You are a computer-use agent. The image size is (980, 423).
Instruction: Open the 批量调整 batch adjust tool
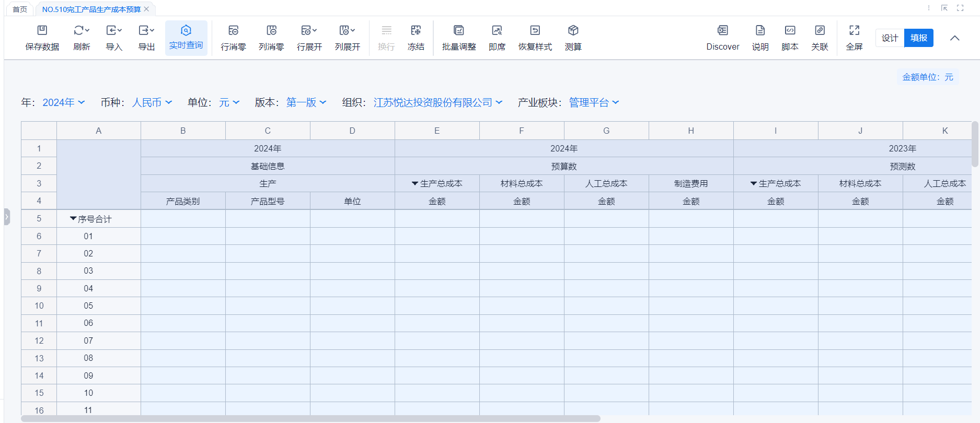click(458, 30)
